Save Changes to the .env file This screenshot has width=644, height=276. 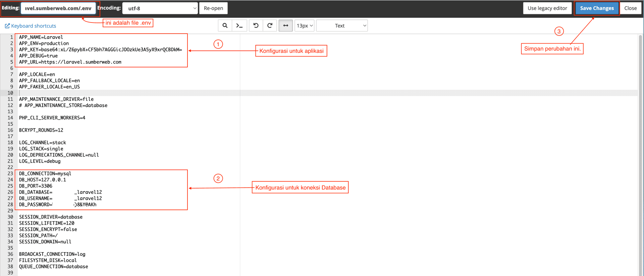pos(597,8)
